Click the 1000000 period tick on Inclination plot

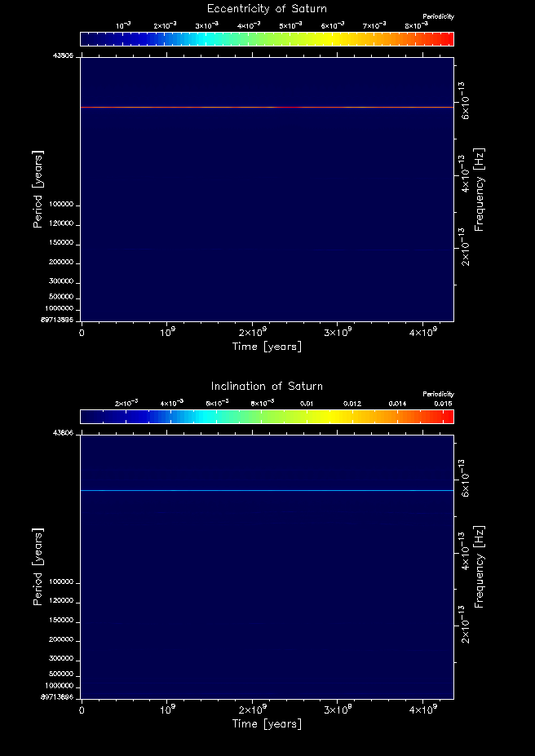click(60, 686)
